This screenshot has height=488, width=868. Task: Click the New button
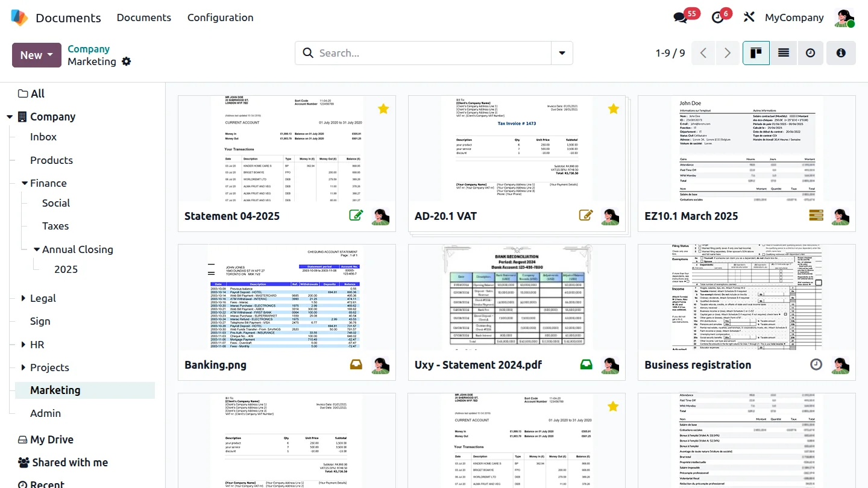pyautogui.click(x=36, y=55)
